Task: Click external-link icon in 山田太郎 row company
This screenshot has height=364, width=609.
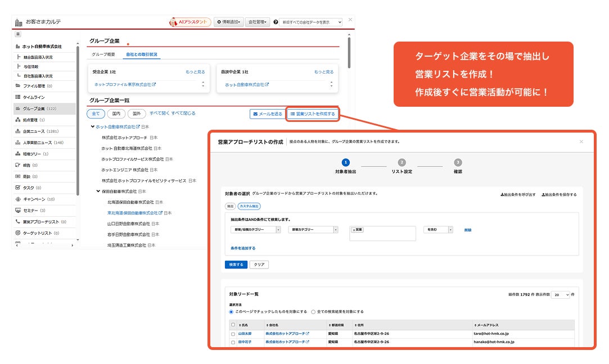Action: 308,333
